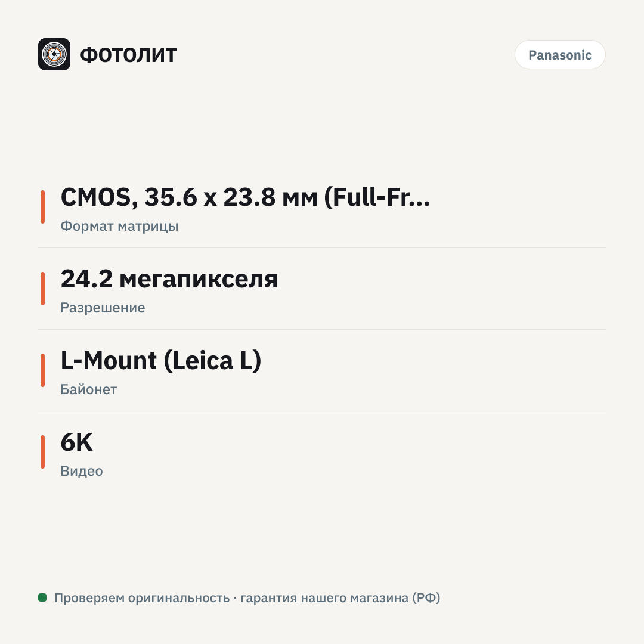Click the Байонет label
The height and width of the screenshot is (644, 644).
[x=89, y=389]
